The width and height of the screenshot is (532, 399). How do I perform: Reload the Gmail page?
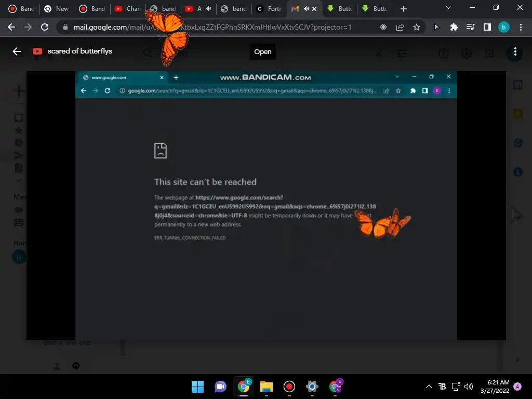(45, 27)
